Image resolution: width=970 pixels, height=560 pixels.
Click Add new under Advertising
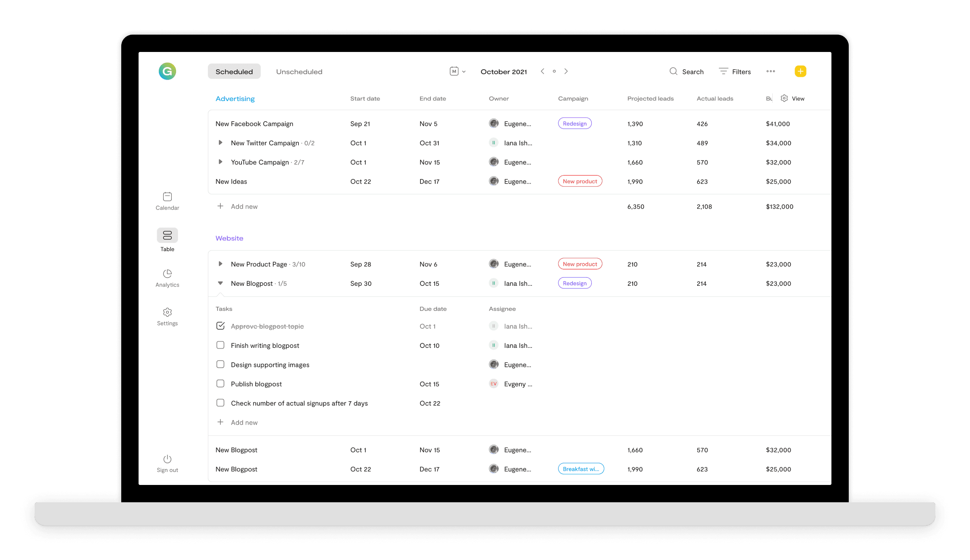click(x=244, y=206)
